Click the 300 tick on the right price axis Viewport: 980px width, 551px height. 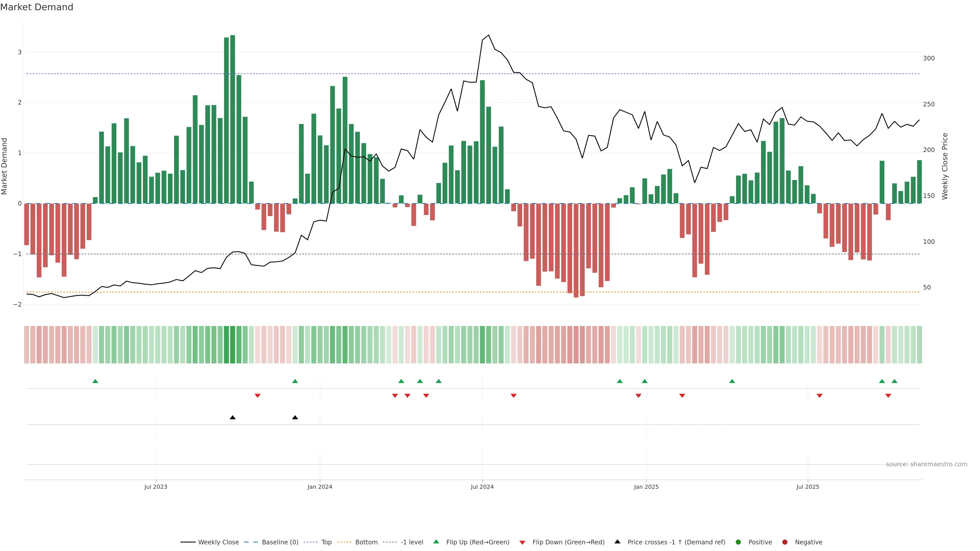point(929,58)
